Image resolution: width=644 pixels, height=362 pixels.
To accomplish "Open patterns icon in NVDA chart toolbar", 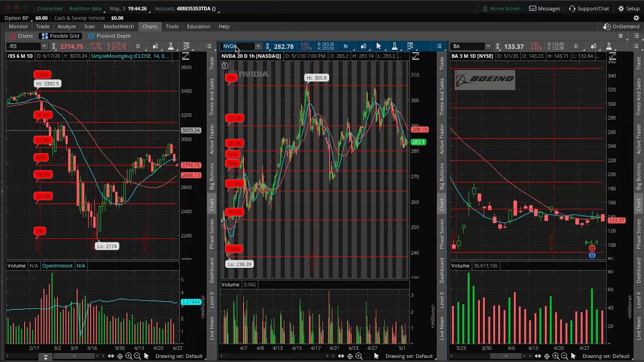I will [x=410, y=46].
